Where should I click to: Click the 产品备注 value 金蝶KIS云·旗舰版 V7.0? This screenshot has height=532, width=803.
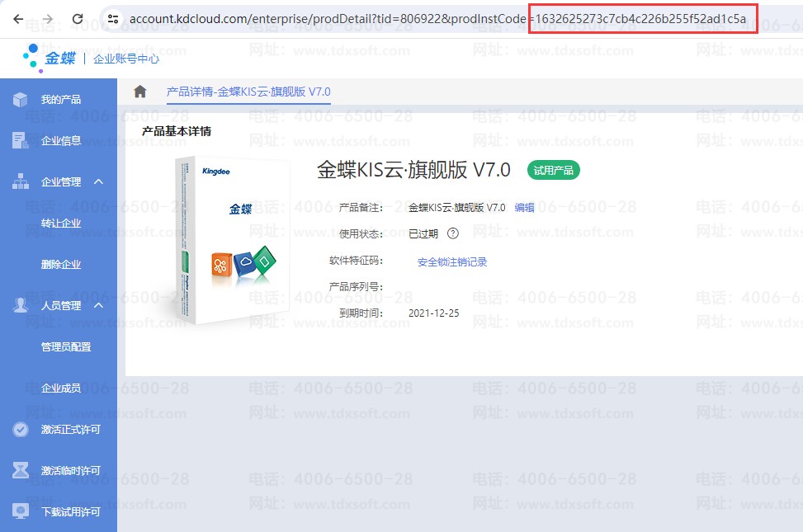(x=457, y=207)
